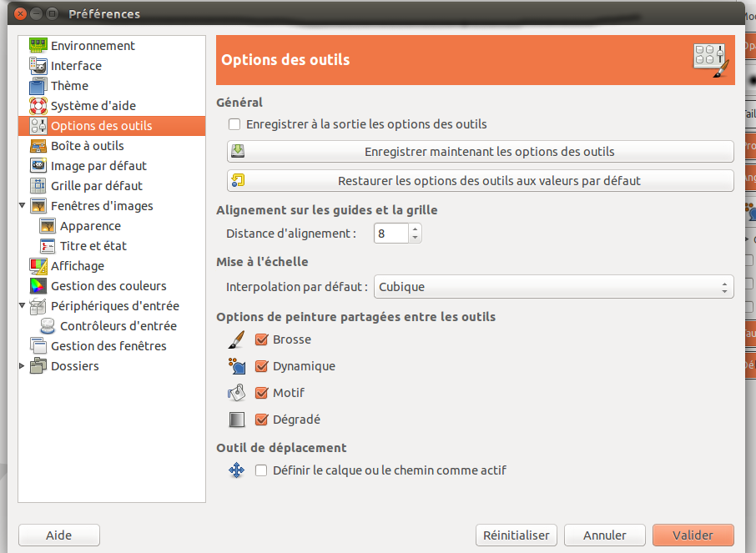Click Restaurer les options aux valeurs par défaut
Image resolution: width=756 pixels, height=553 pixels.
click(x=480, y=181)
